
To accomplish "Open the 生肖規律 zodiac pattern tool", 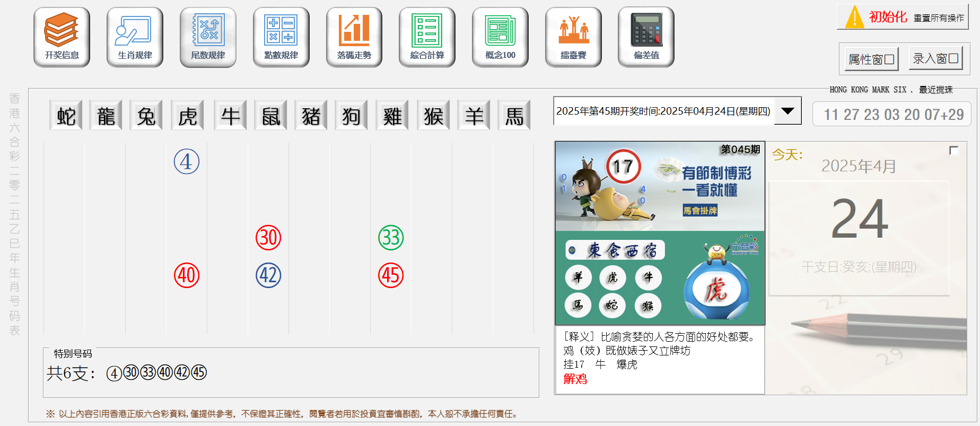I will click(x=135, y=37).
